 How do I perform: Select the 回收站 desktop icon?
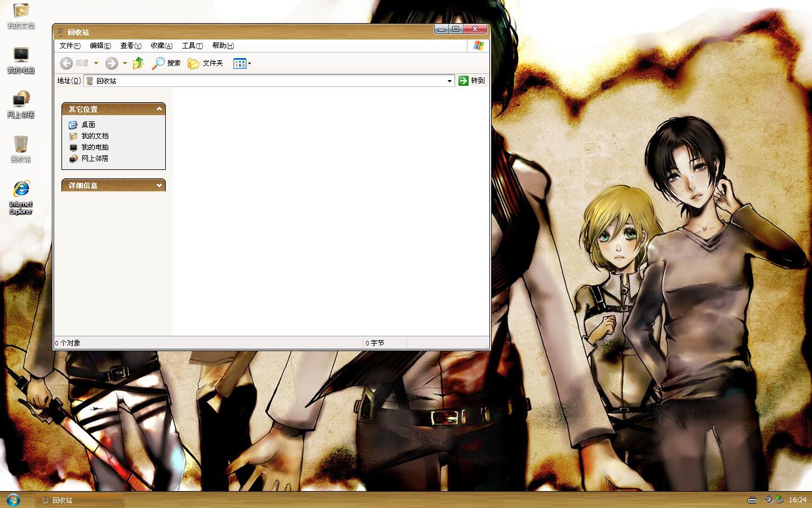pos(21,150)
